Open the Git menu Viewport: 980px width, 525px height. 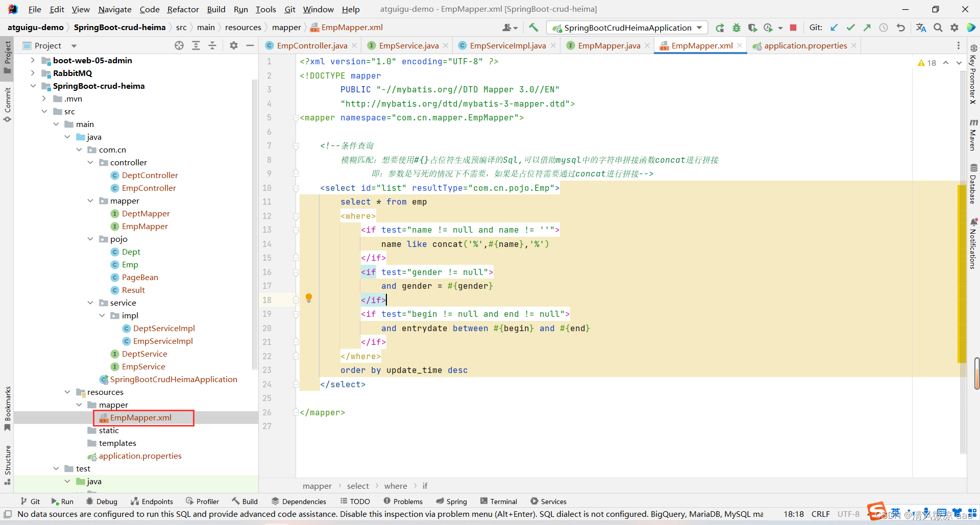[290, 9]
